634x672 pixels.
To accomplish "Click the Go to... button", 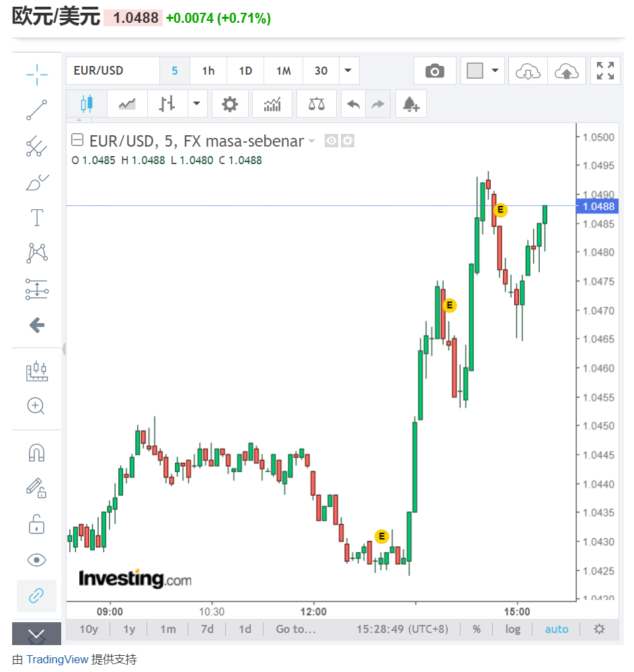I will (296, 629).
